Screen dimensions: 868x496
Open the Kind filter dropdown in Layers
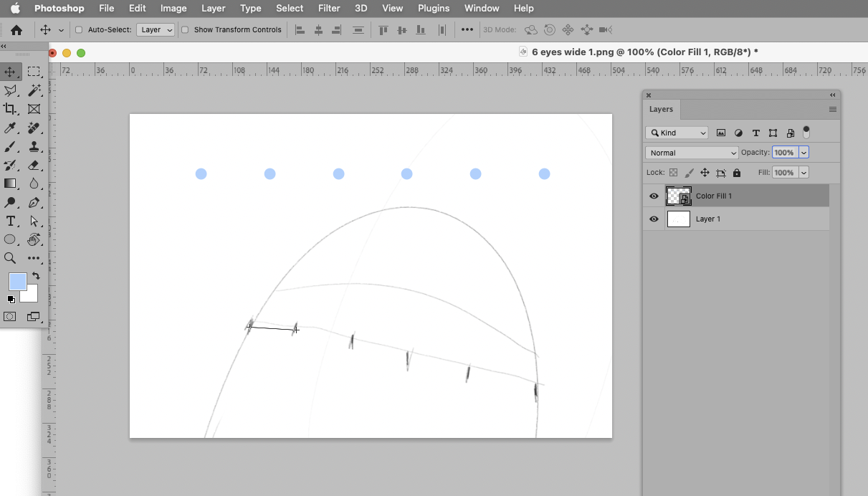tap(676, 132)
